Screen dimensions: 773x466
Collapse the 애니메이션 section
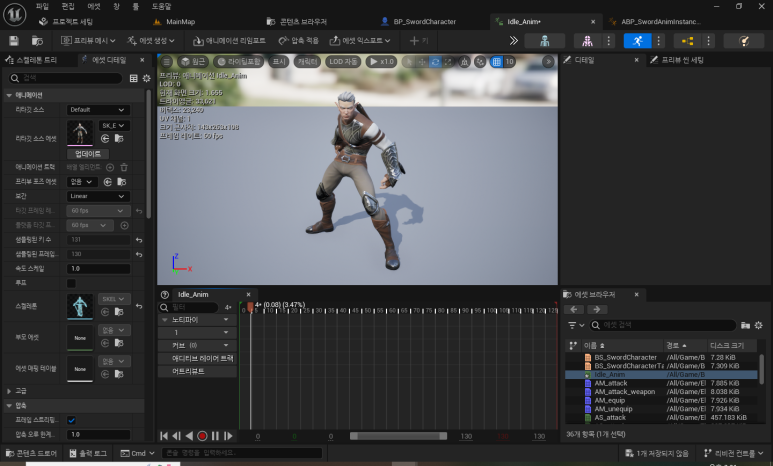pyautogui.click(x=9, y=95)
